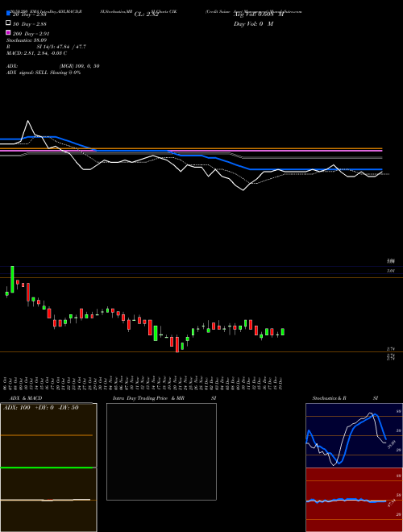
Task: Click the blue stochastics chart panel
Action: tap(354, 435)
